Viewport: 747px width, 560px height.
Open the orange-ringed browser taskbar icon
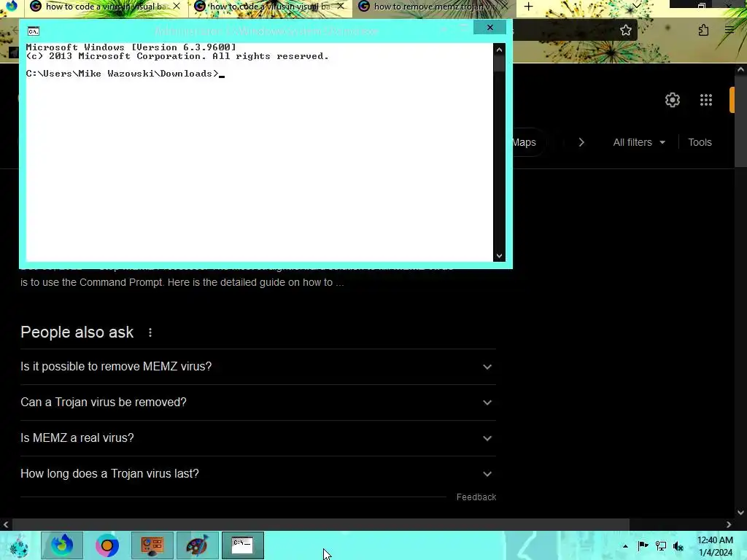(107, 545)
